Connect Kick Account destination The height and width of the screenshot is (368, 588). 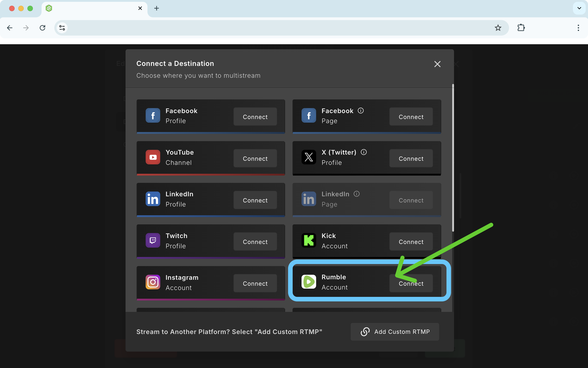coord(411,242)
